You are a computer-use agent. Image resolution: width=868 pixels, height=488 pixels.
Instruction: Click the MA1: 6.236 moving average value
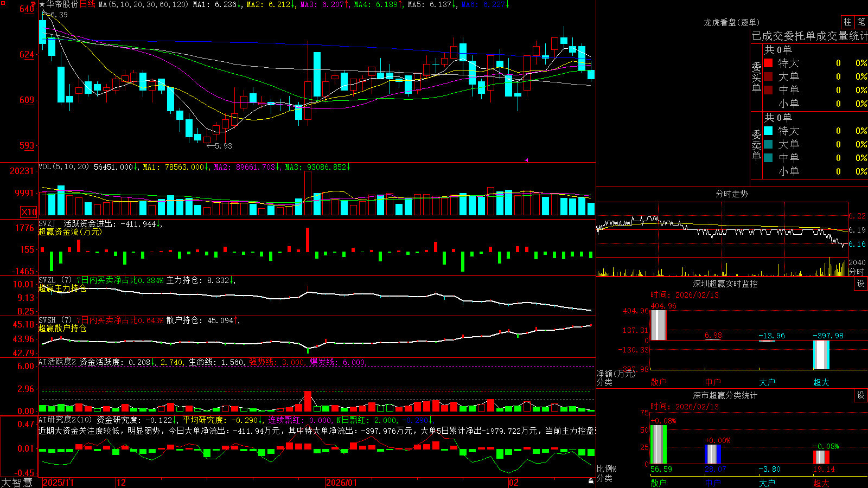[x=215, y=4]
